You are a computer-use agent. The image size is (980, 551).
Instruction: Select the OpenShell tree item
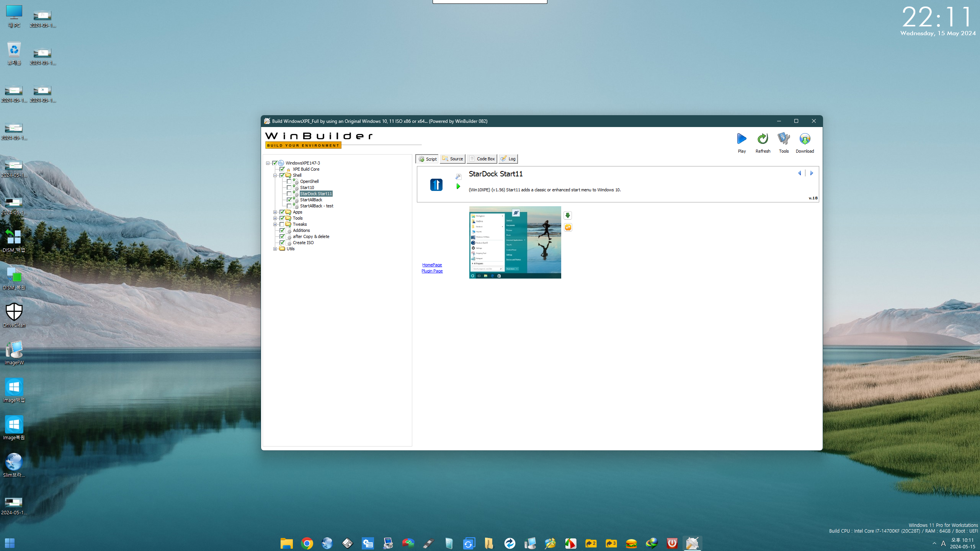point(309,181)
